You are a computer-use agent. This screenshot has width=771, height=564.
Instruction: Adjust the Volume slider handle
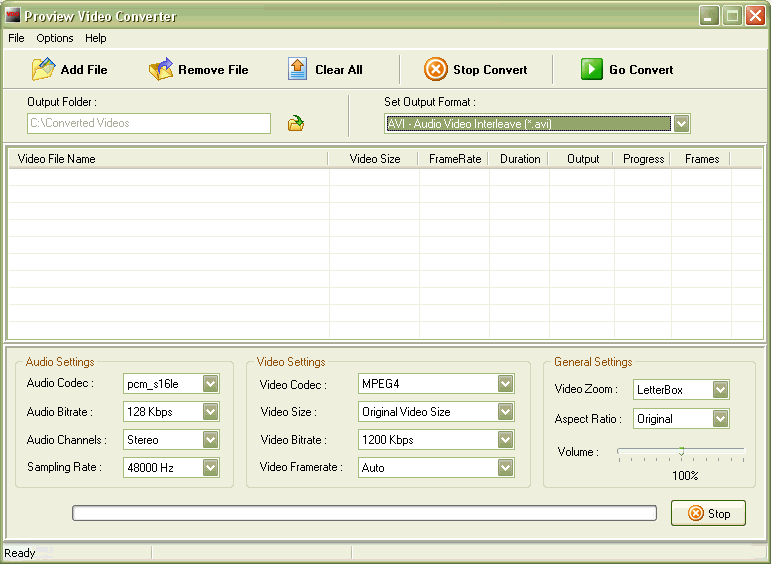[x=681, y=451]
